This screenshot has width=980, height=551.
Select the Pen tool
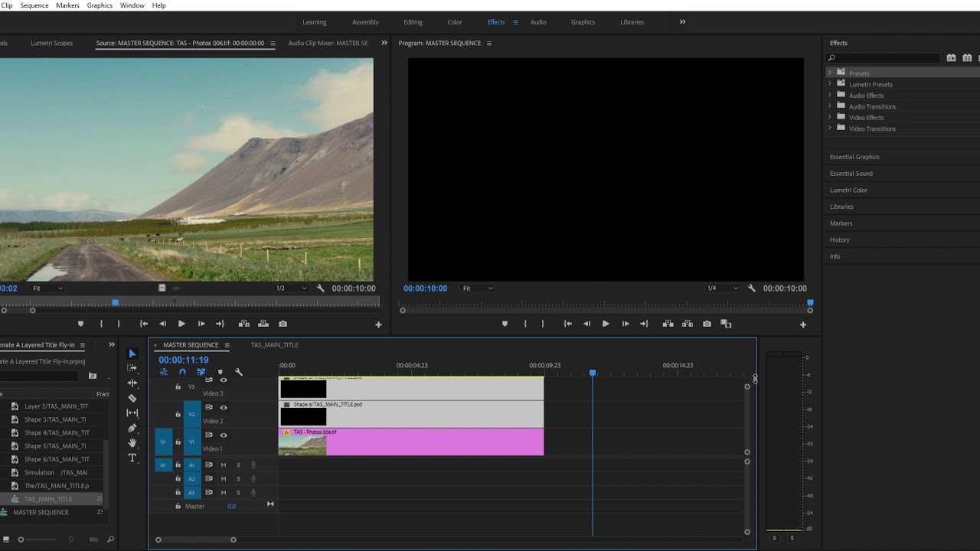pos(132,428)
